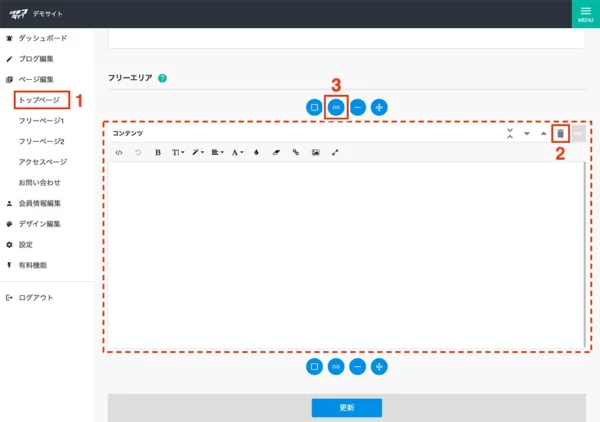This screenshot has height=422, width=600.
Task: Click the two-column button above the コンテンツ block
Action: tap(336, 106)
